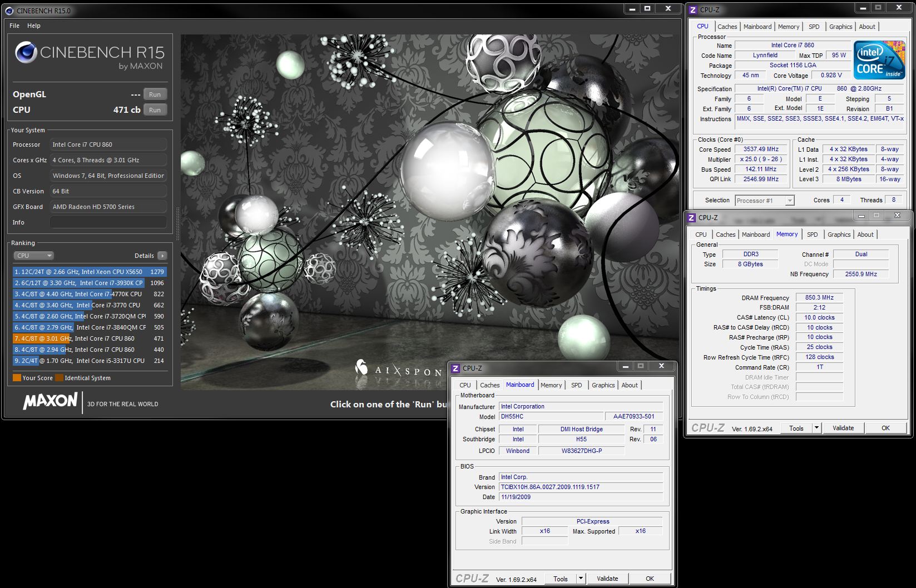Screen dimensions: 916x588
Task: Open Tools dropdown arrow in Mainboard window
Action: pyautogui.click(x=581, y=579)
